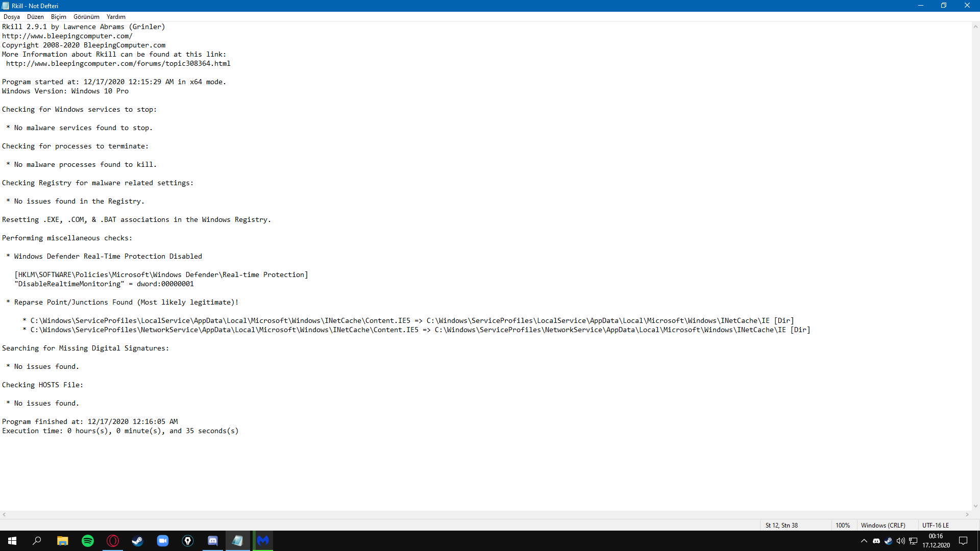Click the Notepad icon in the title bar
This screenshot has height=551, width=980.
(6, 6)
